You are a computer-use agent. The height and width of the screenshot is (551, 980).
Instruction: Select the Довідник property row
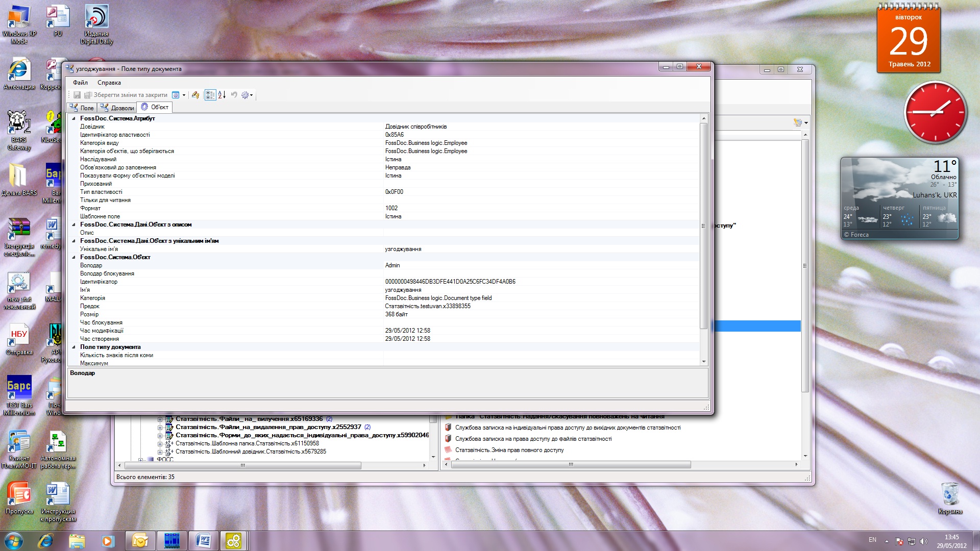[x=383, y=127]
